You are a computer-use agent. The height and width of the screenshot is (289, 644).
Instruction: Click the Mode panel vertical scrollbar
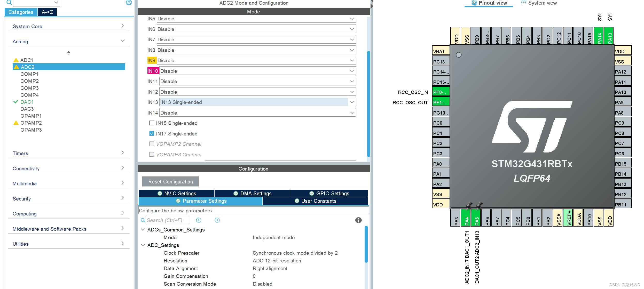pyautogui.click(x=368, y=103)
